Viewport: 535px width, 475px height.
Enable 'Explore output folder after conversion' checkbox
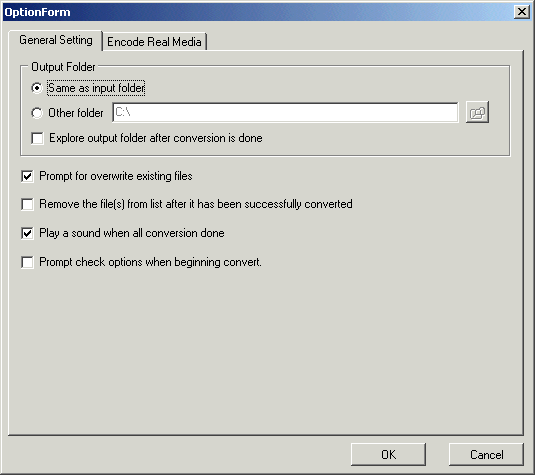[37, 139]
